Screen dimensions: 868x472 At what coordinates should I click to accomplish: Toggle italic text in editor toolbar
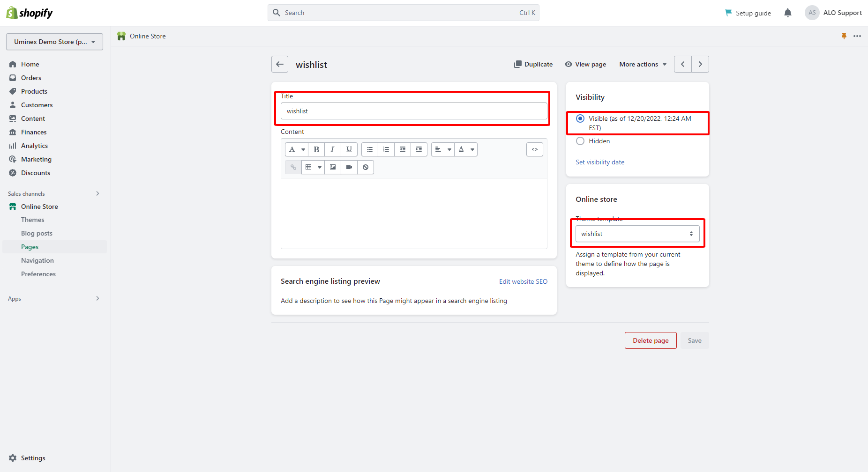(332, 149)
